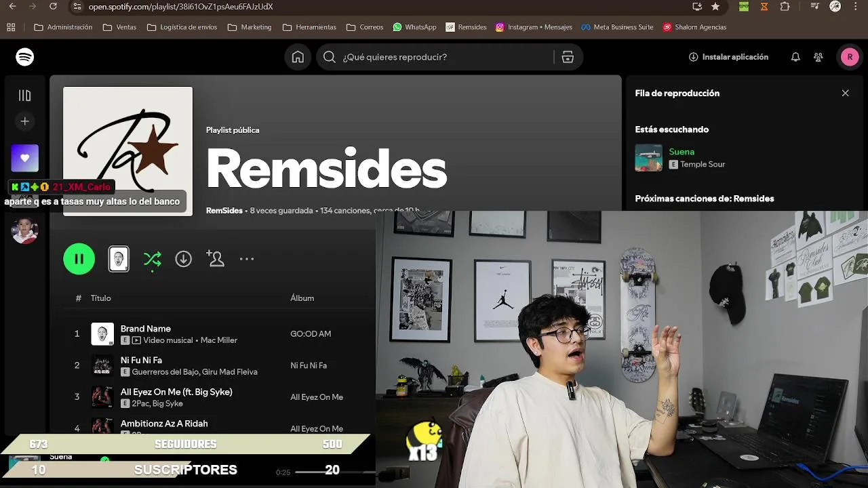Image resolution: width=868 pixels, height=488 pixels.
Task: Go to Spotify Home
Action: (x=298, y=57)
